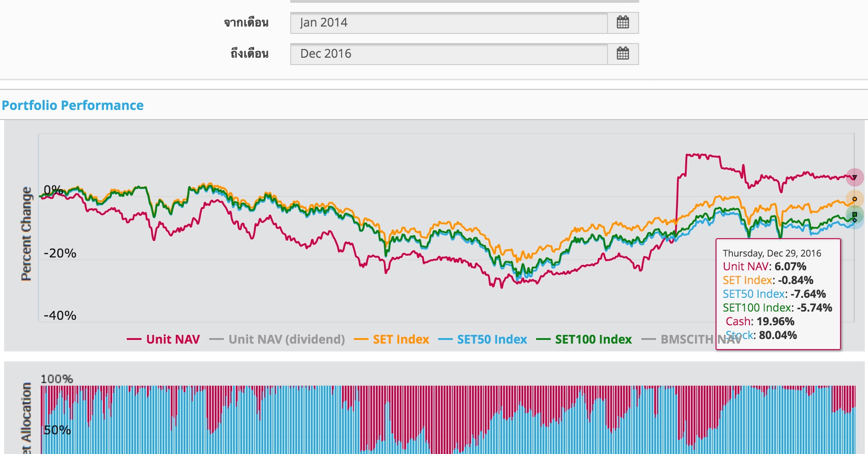Toggle the SET50 Index legend series
Viewport: 868px width, 454px height.
click(483, 339)
